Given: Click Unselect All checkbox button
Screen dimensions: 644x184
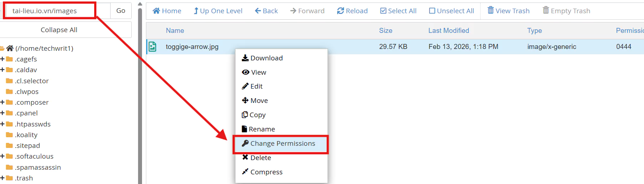Looking at the screenshot, I should tap(451, 11).
